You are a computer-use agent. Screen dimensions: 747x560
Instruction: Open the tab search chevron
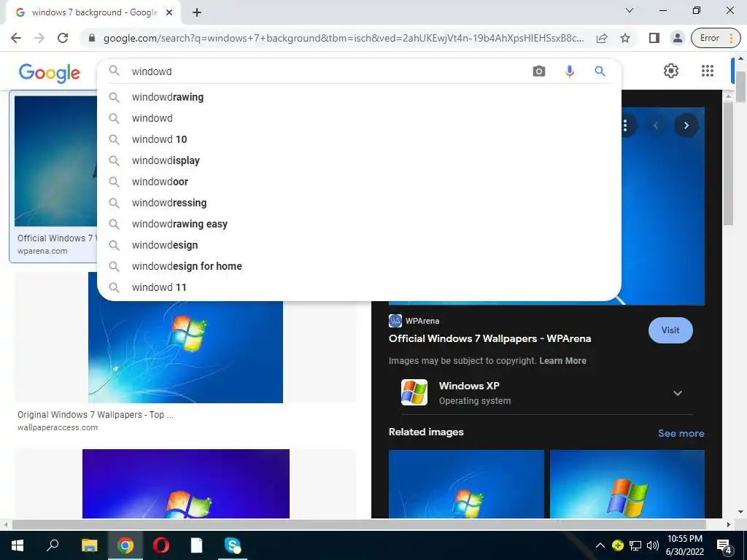[630, 10]
